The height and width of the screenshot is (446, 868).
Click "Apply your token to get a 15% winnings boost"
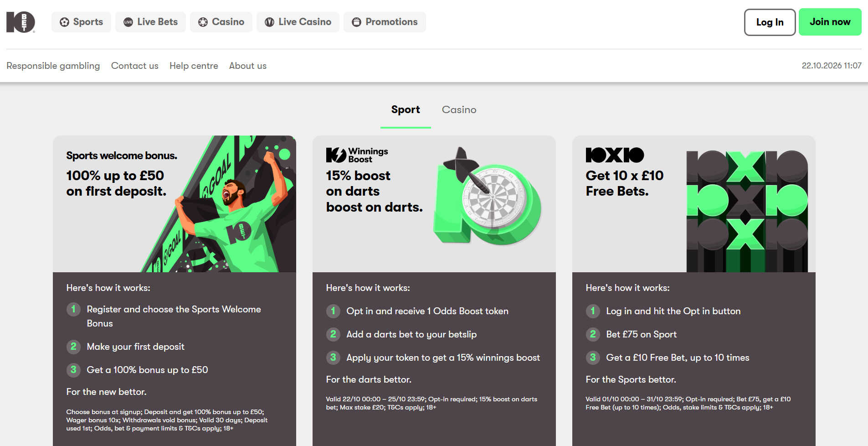443,358
